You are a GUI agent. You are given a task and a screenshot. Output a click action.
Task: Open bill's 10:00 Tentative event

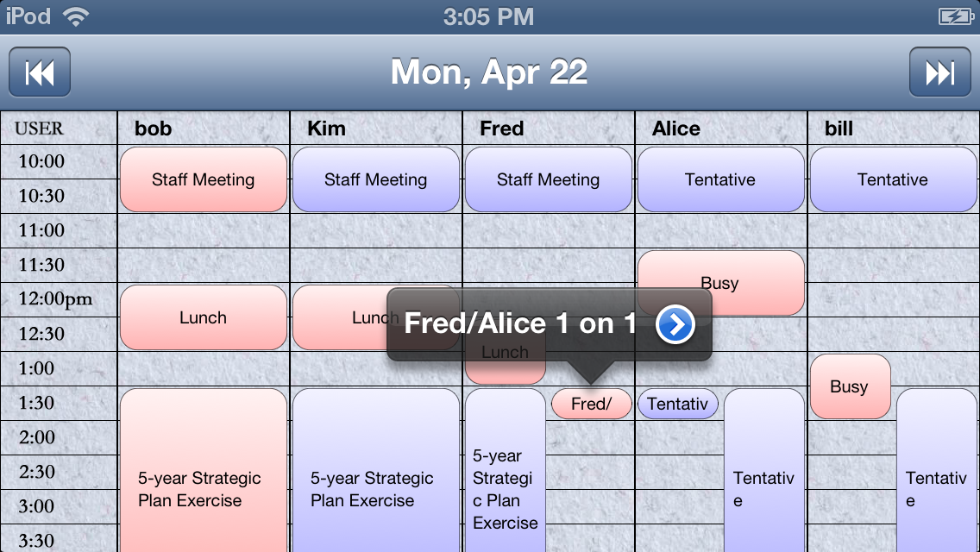(x=893, y=179)
